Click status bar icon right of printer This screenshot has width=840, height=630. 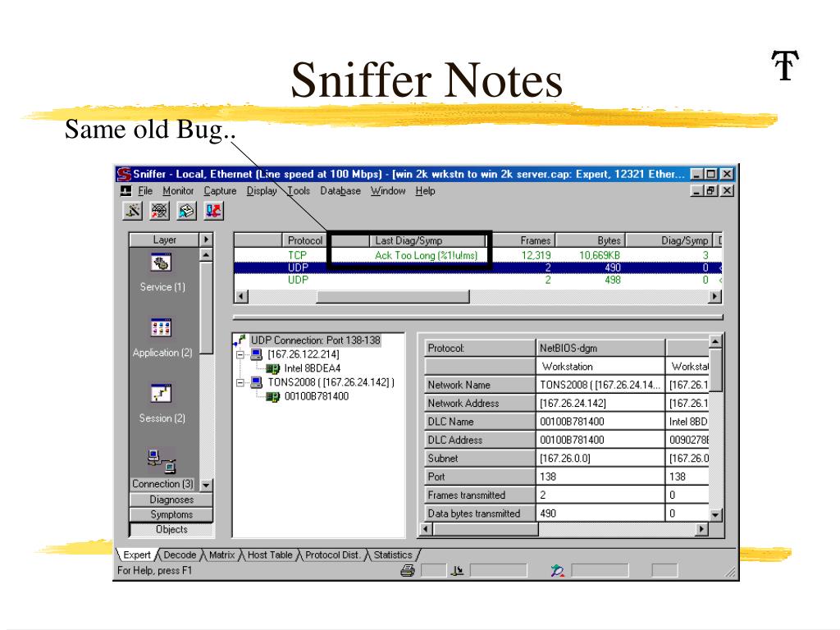coord(456,571)
